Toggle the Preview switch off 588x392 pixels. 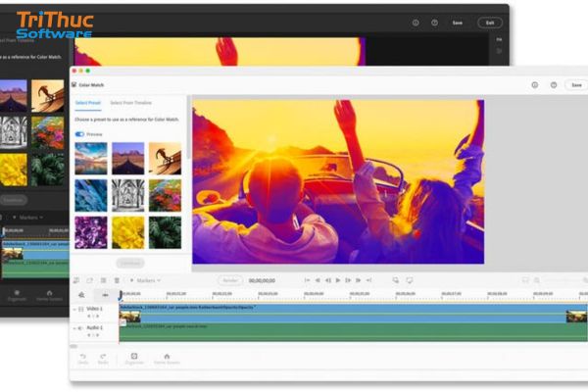(x=79, y=134)
